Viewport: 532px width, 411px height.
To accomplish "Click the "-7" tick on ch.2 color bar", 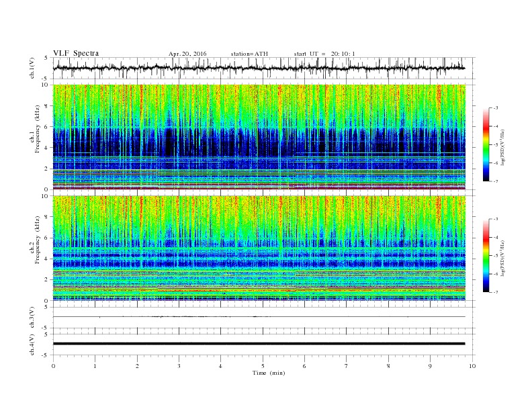I will (x=495, y=292).
